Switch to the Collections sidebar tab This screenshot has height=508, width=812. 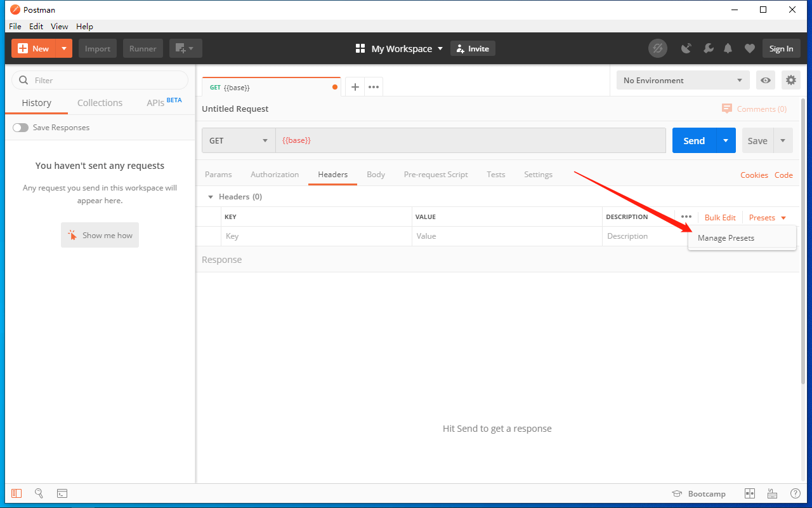(x=100, y=103)
